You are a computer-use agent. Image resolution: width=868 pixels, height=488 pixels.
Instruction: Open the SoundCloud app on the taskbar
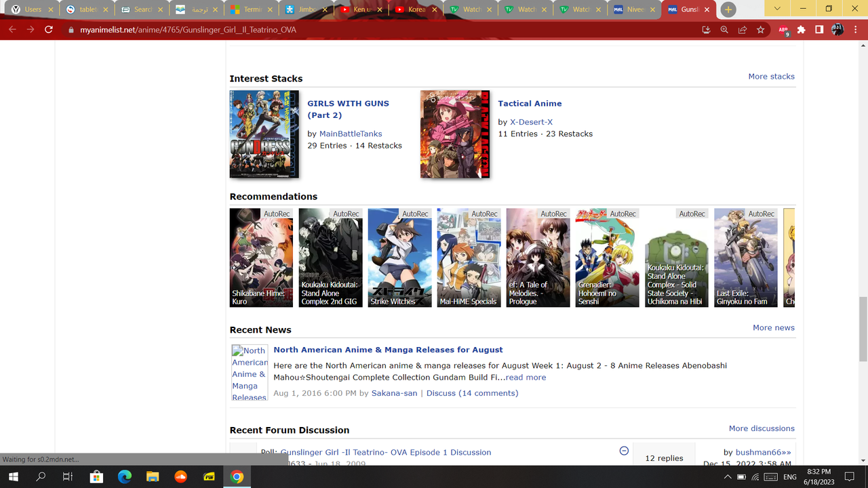pyautogui.click(x=180, y=477)
